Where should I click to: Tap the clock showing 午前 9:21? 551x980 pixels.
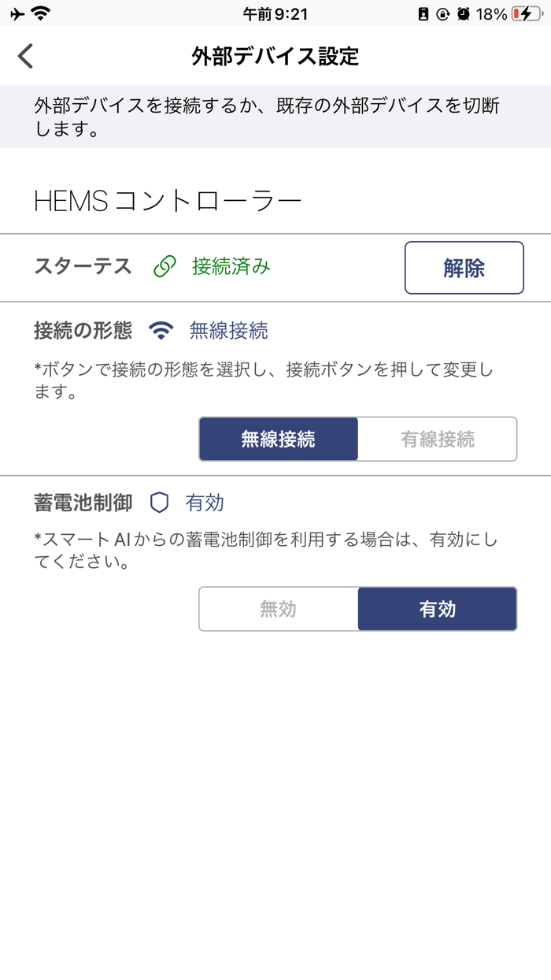click(x=275, y=12)
